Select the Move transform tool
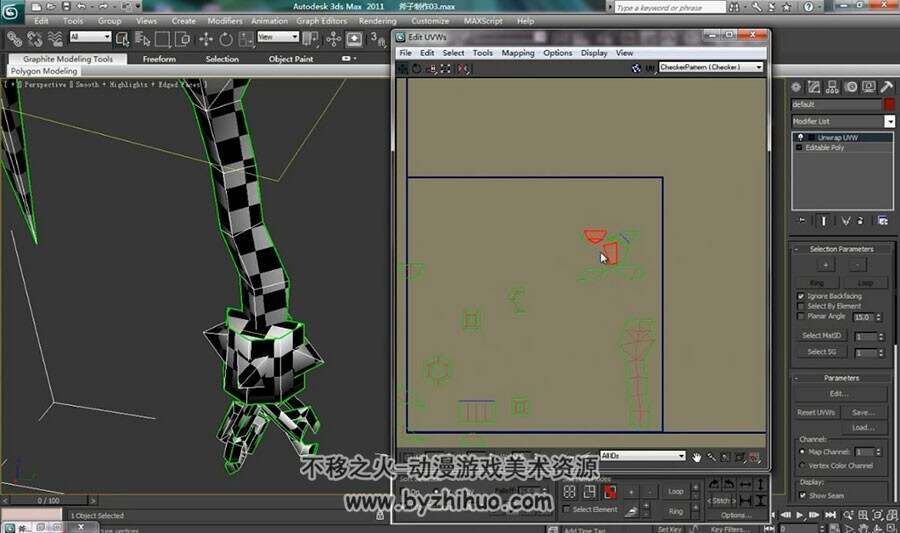Viewport: 900px width, 533px height. (205, 39)
